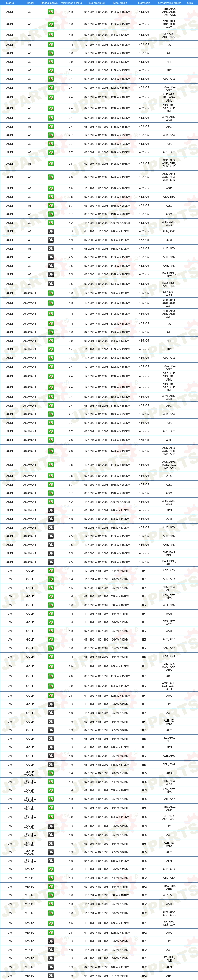Click the Moc silnika column header

pos(120,3)
